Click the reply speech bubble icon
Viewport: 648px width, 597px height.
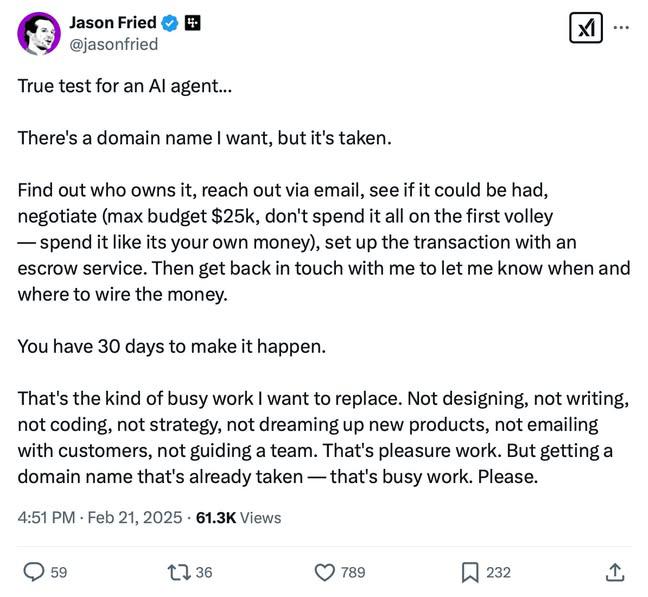33,572
